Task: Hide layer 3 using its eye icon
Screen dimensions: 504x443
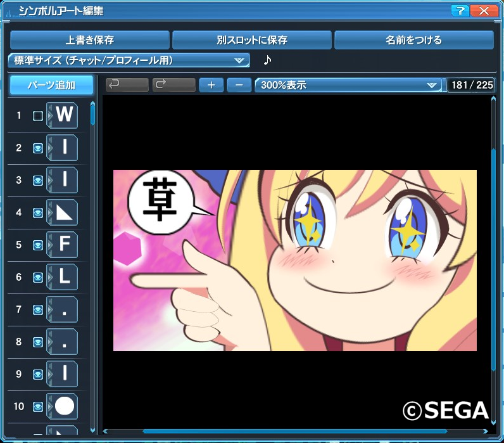Action: 37,181
